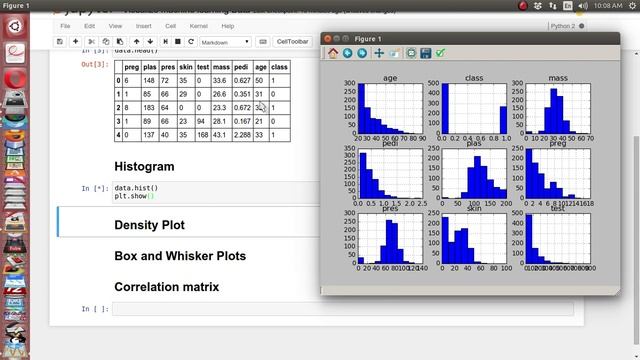This screenshot has height=360, width=640.
Task: Go back to previous view in Figure 1
Action: [347, 53]
